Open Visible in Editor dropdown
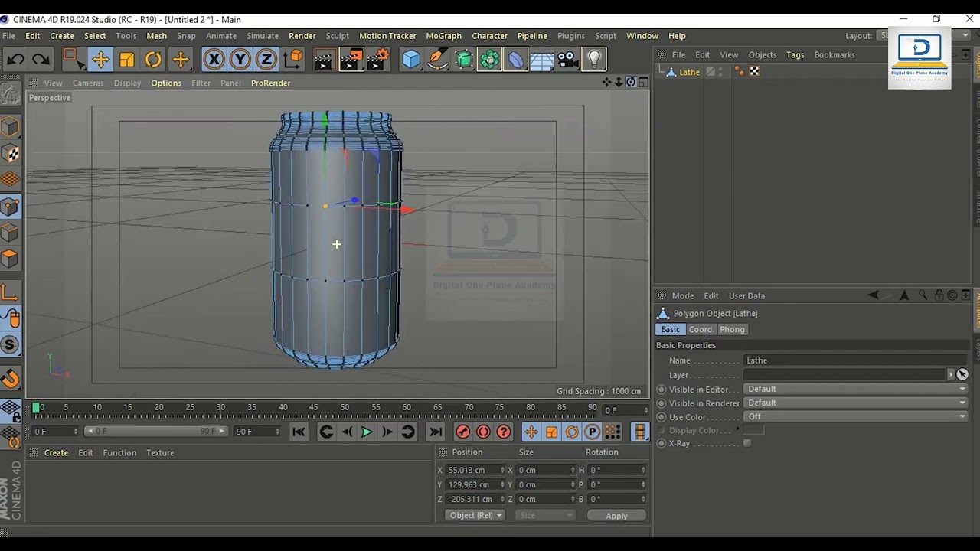The height and width of the screenshot is (551, 980). (857, 389)
